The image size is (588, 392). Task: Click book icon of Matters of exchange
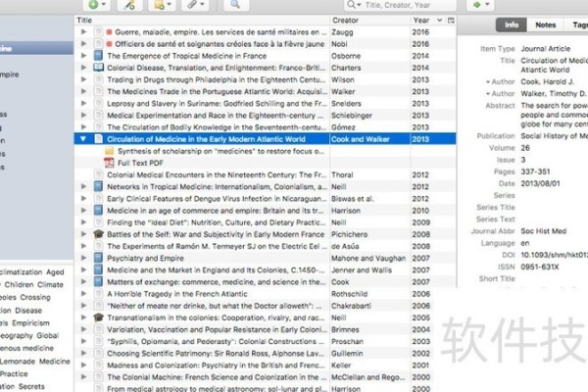coord(98,281)
